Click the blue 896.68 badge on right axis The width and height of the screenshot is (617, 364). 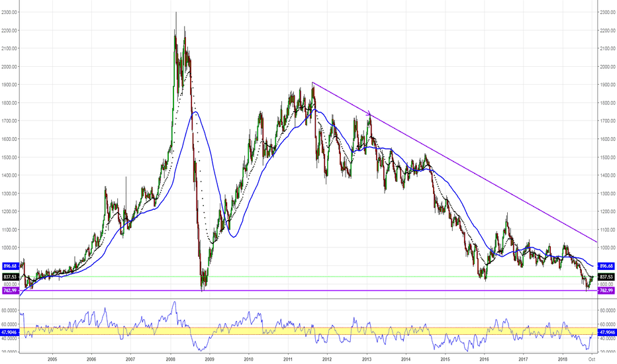[606, 266]
